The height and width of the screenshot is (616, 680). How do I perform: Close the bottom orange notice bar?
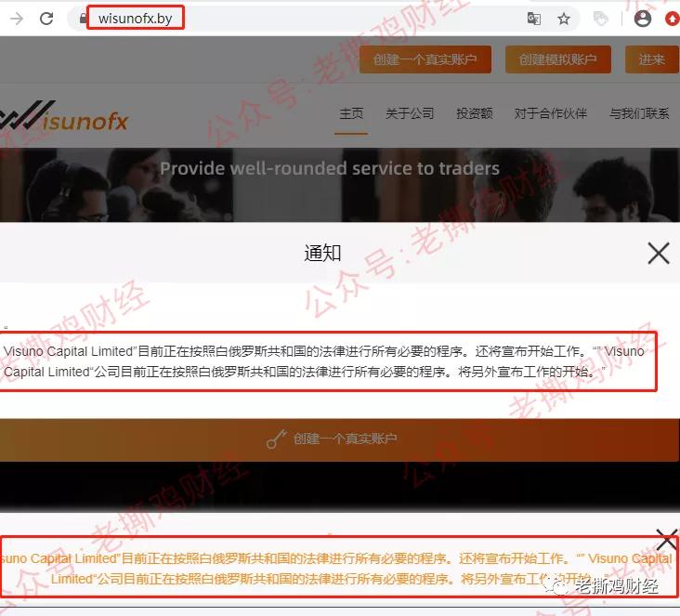pos(667,539)
